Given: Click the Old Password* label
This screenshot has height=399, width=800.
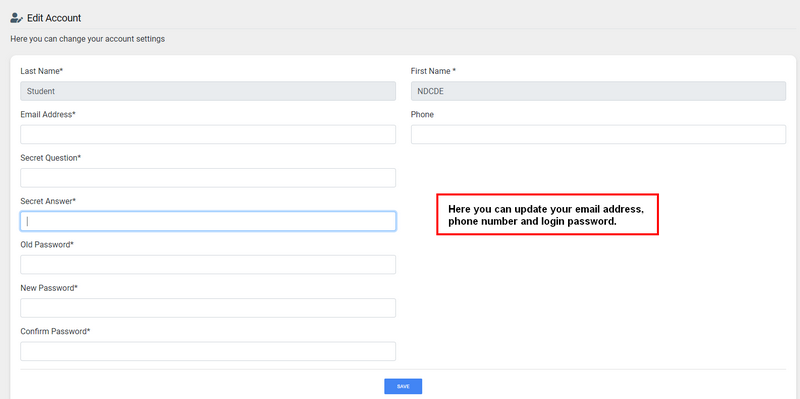Looking at the screenshot, I should click(x=47, y=245).
